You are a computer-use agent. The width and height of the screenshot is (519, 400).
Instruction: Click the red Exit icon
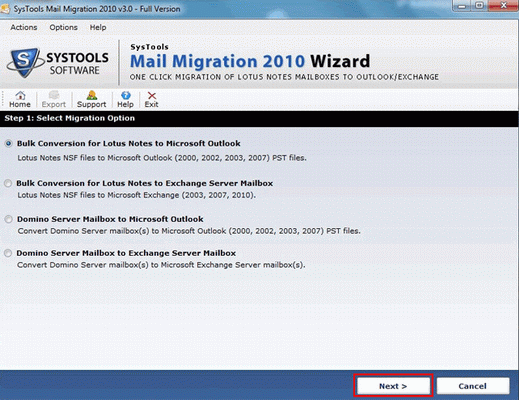[x=151, y=99]
